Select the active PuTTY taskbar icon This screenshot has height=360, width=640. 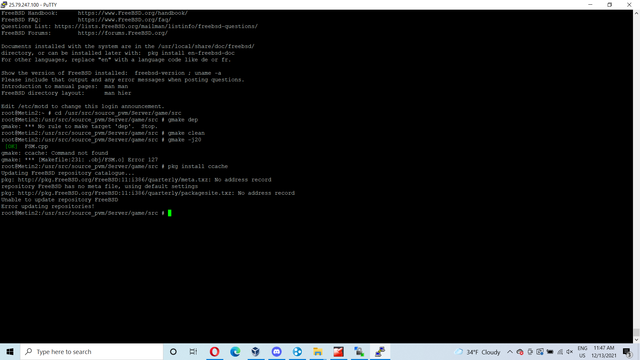pyautogui.click(x=380, y=351)
